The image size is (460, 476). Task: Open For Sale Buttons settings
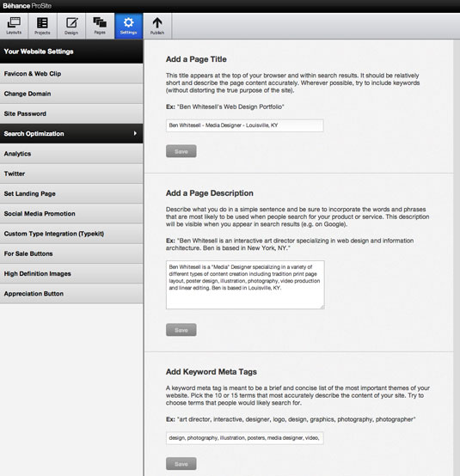71,253
